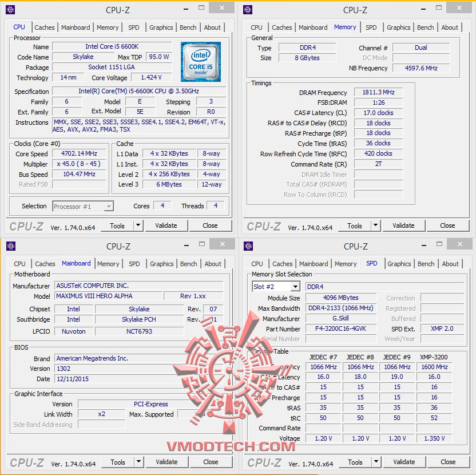Click the Max Bandwidth DDR4-2133 (1066 MHz) field
The image size is (476, 475).
coord(340,308)
